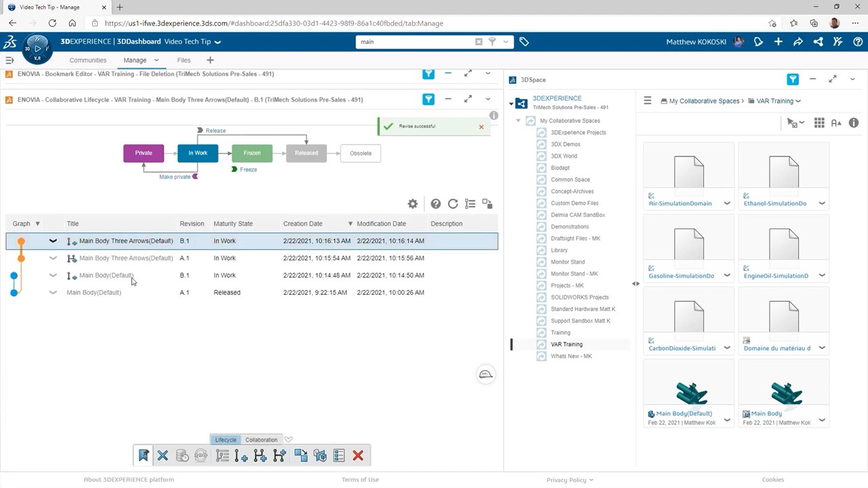Viewport: 868px width, 488px height.
Task: Maximize the Collaborative Lifecycle widget
Action: point(468,100)
